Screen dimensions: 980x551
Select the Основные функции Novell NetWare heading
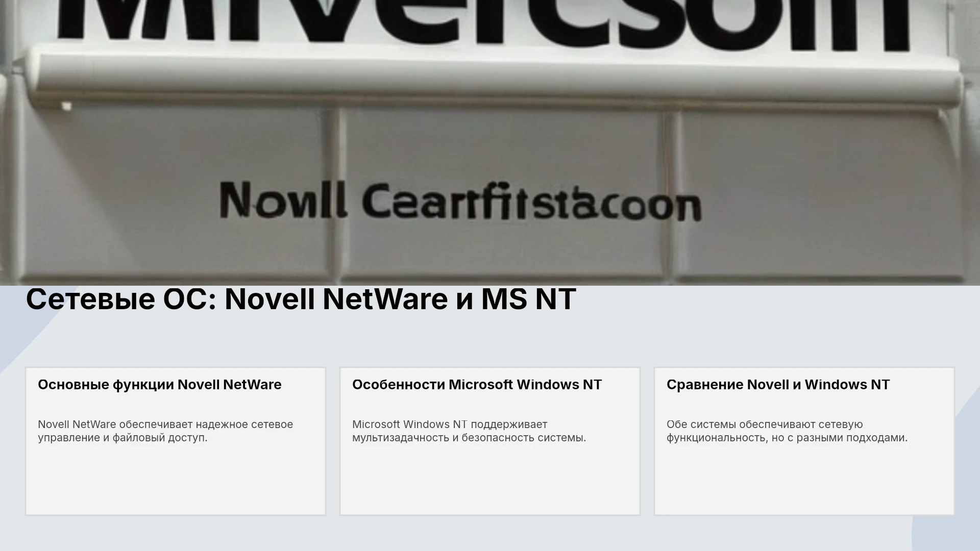coord(160,385)
